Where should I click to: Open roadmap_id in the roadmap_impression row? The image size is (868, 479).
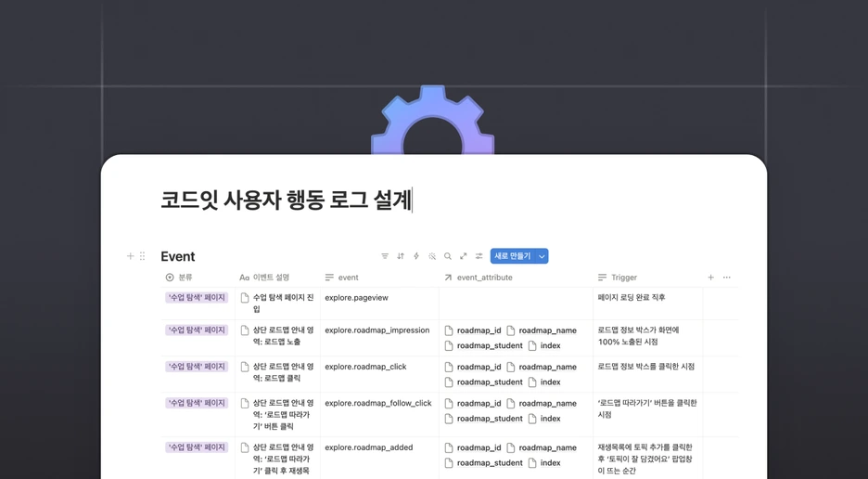click(x=473, y=330)
